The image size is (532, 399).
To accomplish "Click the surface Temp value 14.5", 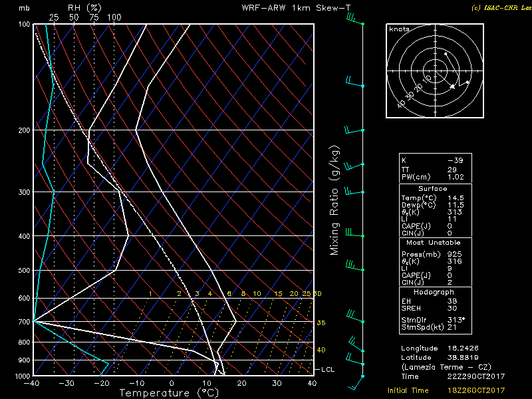I will [x=456, y=198].
